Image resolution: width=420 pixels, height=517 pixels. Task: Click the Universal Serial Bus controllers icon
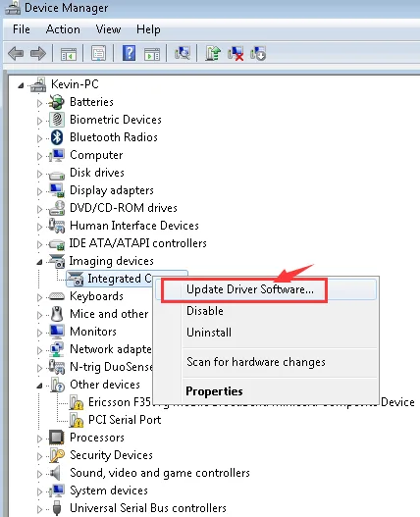tap(57, 508)
